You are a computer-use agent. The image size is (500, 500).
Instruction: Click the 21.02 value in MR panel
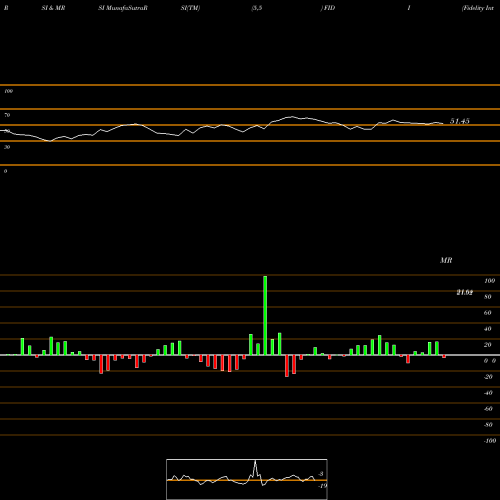pyautogui.click(x=465, y=293)
